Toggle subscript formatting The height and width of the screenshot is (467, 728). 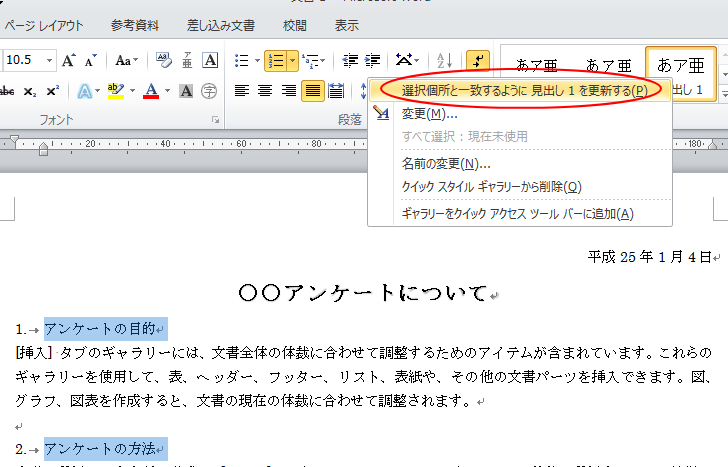click(30, 91)
